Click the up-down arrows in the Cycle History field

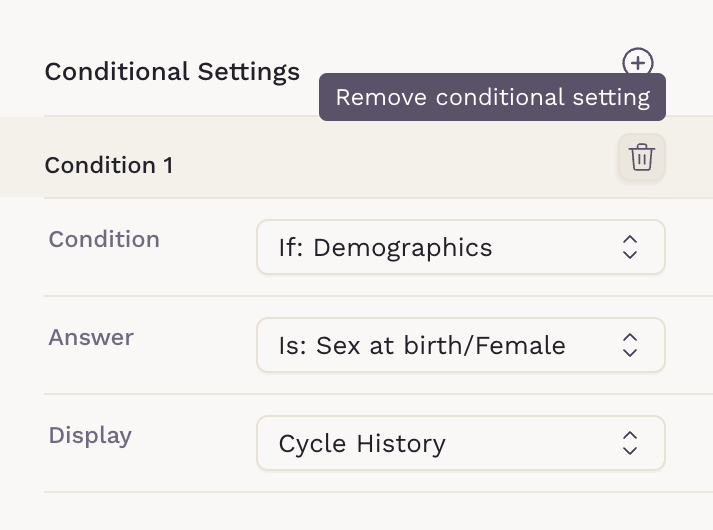click(629, 443)
